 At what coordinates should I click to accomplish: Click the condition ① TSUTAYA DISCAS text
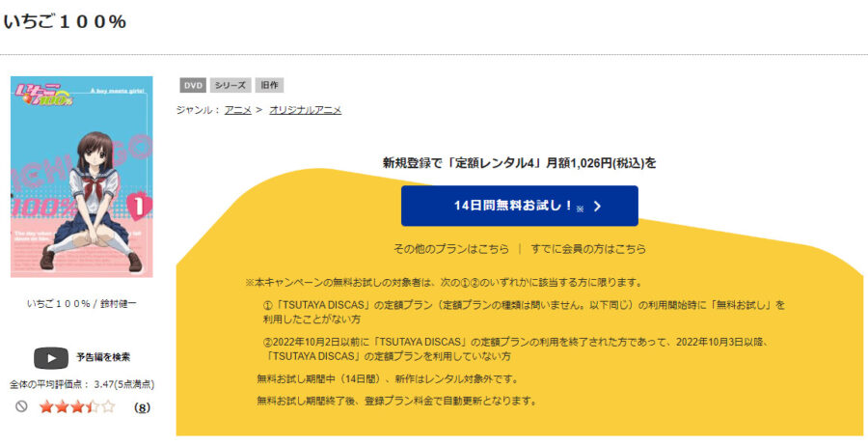tap(524, 312)
